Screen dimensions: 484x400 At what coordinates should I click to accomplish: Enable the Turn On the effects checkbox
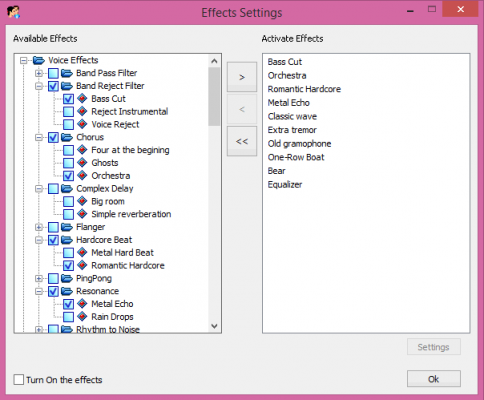[x=19, y=379]
